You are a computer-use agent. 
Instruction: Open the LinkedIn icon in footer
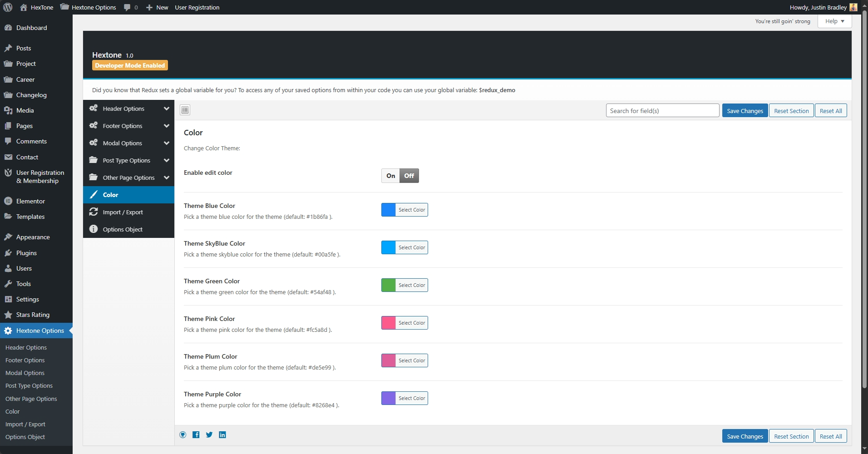pyautogui.click(x=222, y=435)
